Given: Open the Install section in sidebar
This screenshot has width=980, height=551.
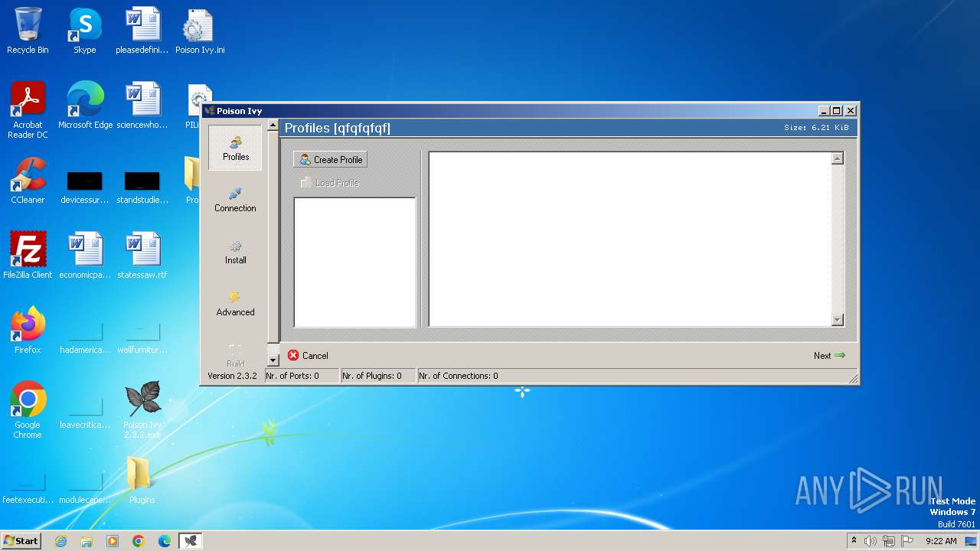Looking at the screenshot, I should point(235,252).
